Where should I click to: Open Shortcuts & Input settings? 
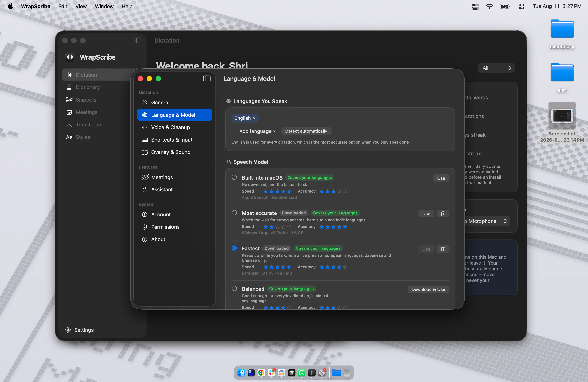174,140
